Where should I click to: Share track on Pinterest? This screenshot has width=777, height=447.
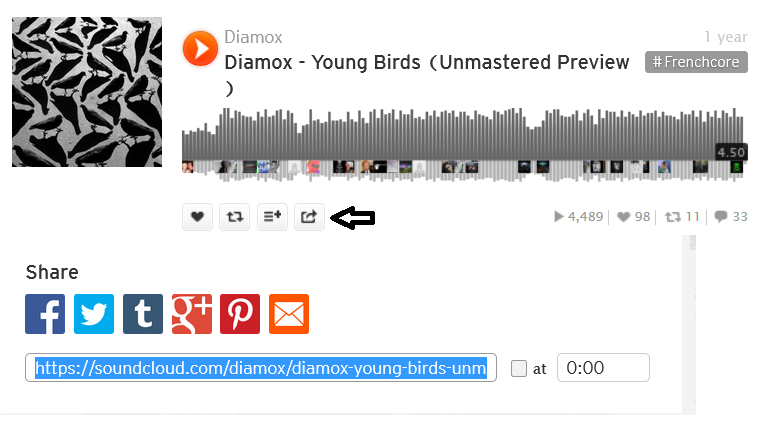[x=240, y=314]
